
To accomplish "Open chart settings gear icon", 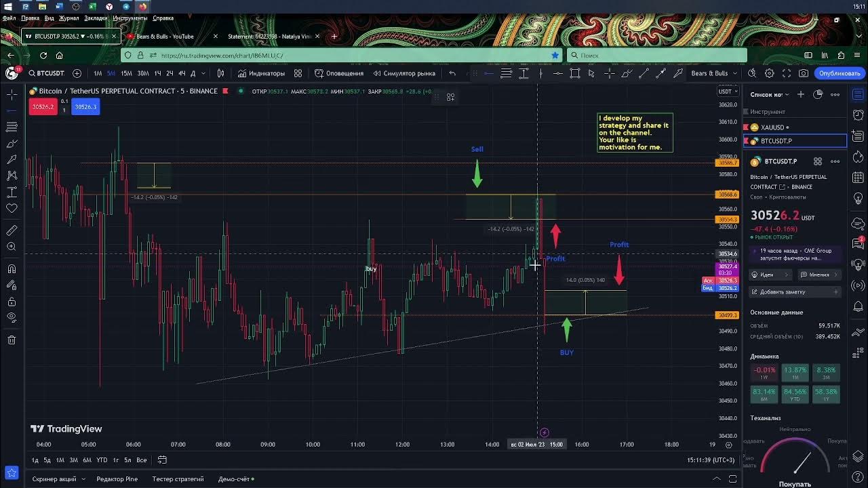I will click(x=770, y=73).
